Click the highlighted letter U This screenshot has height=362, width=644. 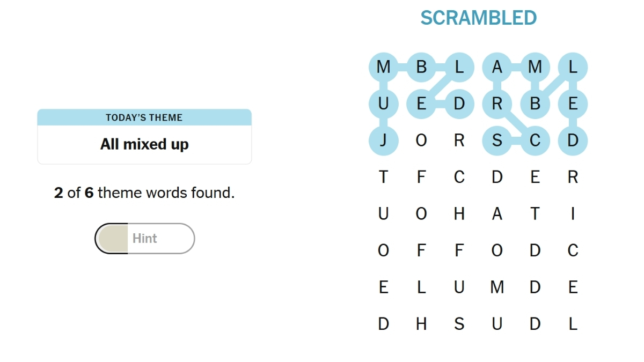point(383,104)
